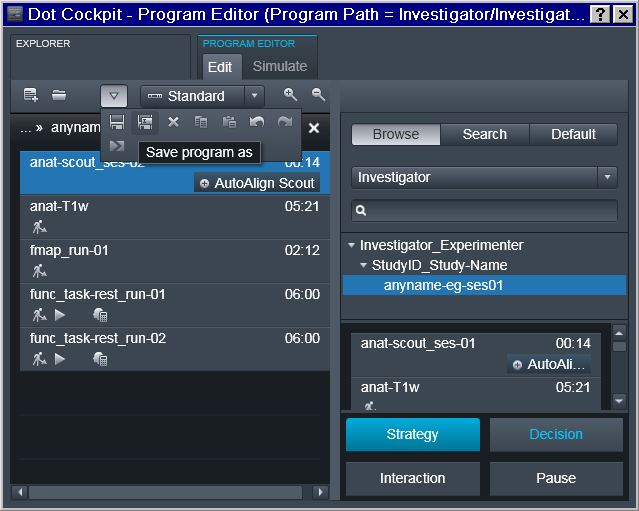Close the anyname program with white X
This screenshot has width=639, height=511.
(x=314, y=128)
